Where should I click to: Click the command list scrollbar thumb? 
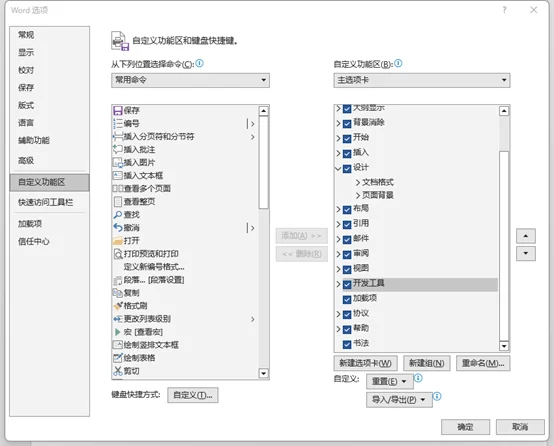263,163
